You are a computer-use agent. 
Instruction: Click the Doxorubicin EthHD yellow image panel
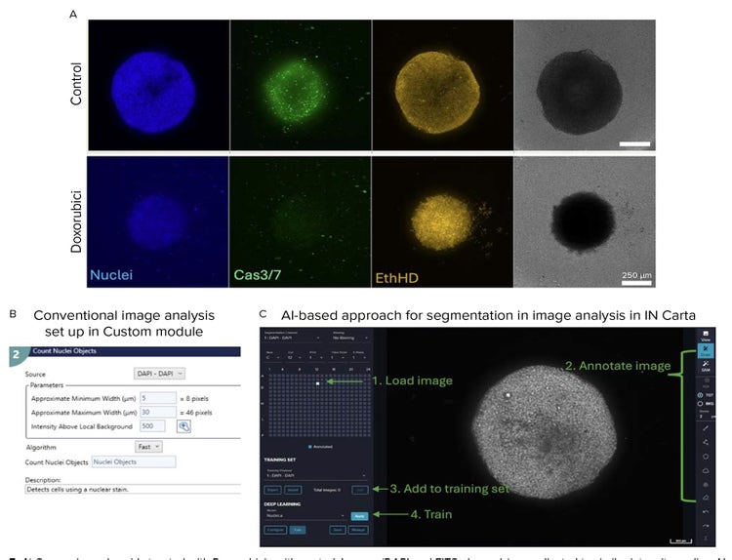click(x=442, y=221)
